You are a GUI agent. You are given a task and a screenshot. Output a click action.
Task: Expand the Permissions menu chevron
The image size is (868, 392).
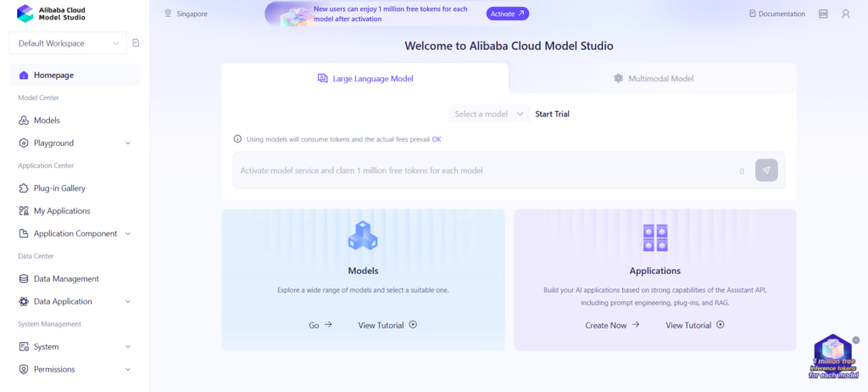coord(128,369)
